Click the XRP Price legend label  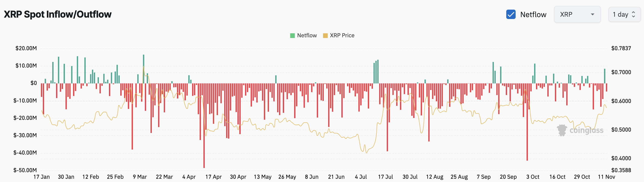tap(342, 36)
